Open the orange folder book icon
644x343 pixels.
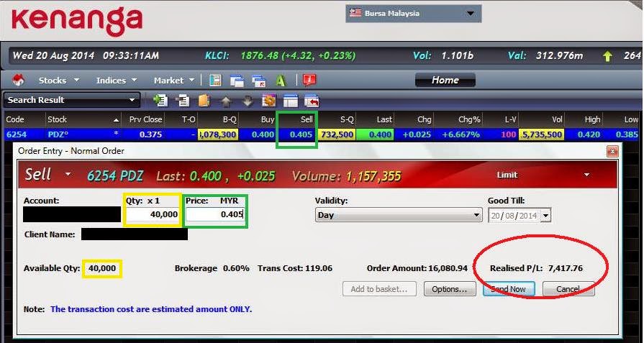[x=204, y=100]
